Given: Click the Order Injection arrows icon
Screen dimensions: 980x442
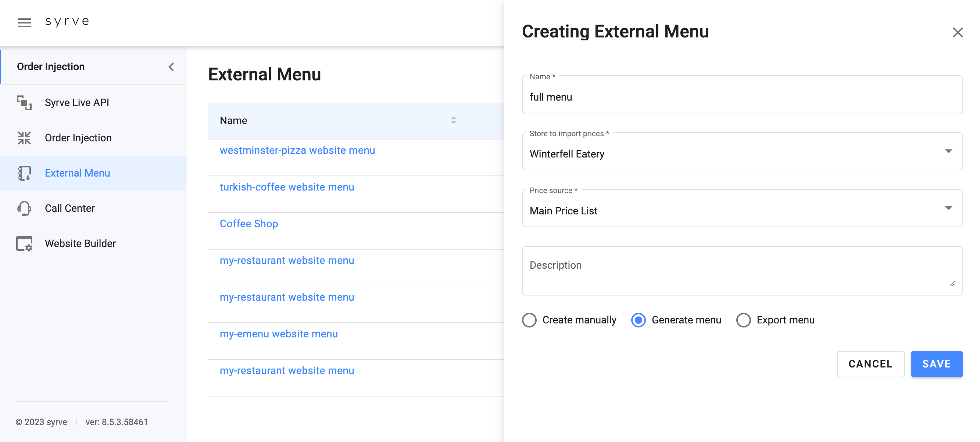Looking at the screenshot, I should [x=24, y=138].
